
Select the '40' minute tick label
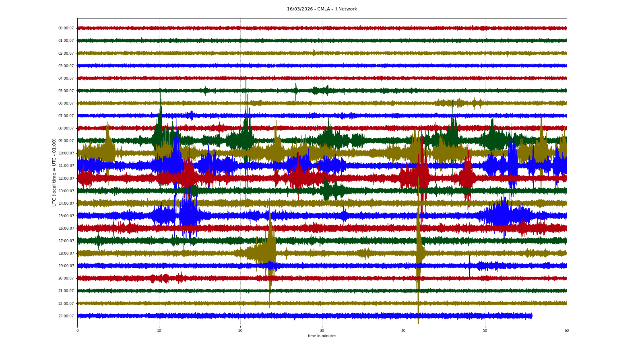[403, 331]
